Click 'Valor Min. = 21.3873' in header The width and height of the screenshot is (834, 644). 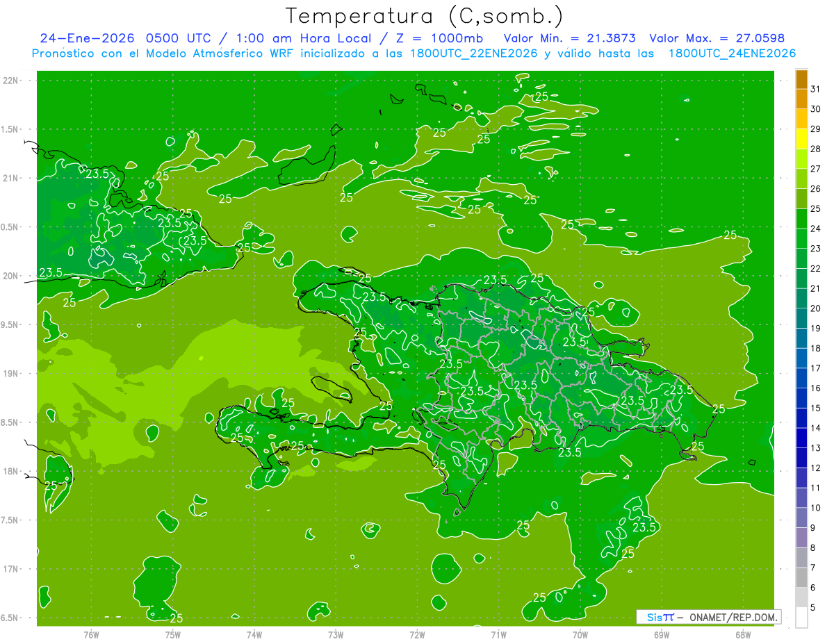(570, 38)
